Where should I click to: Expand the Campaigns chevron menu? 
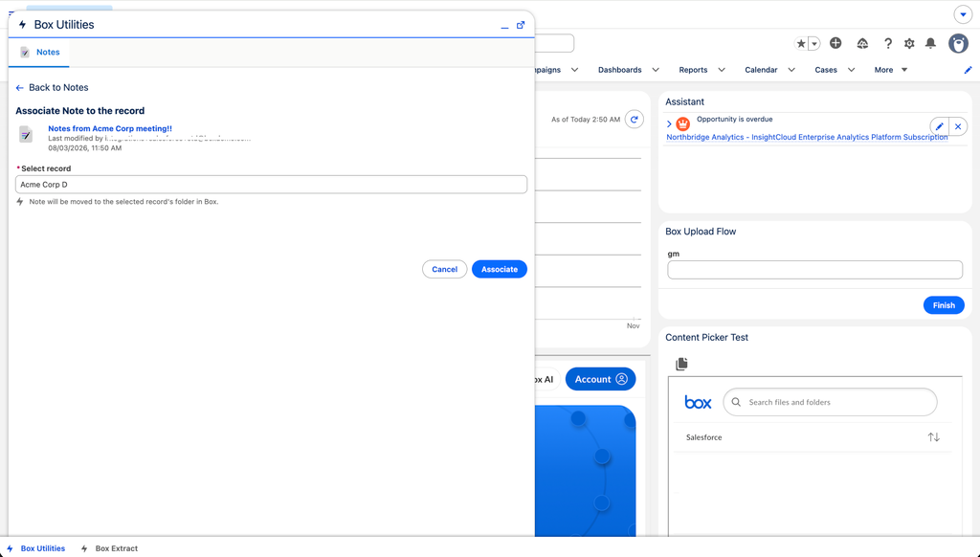[574, 70]
